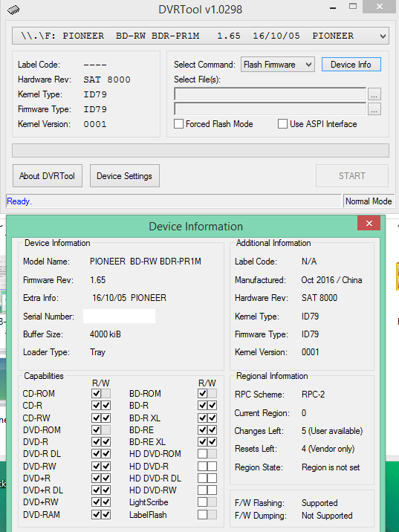This screenshot has height=532, width=399.
Task: Click firmware revision value 1.65
Action: (98, 280)
